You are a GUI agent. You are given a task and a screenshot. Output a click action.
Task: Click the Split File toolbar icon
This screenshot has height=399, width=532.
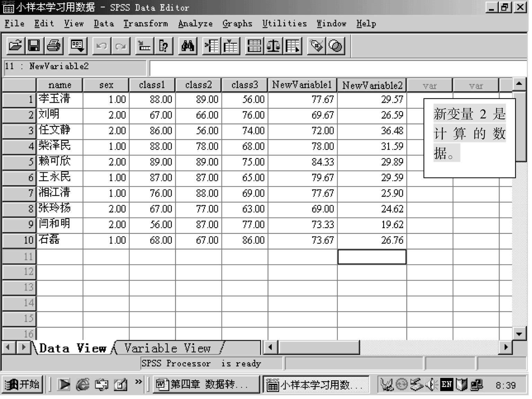[x=254, y=46]
